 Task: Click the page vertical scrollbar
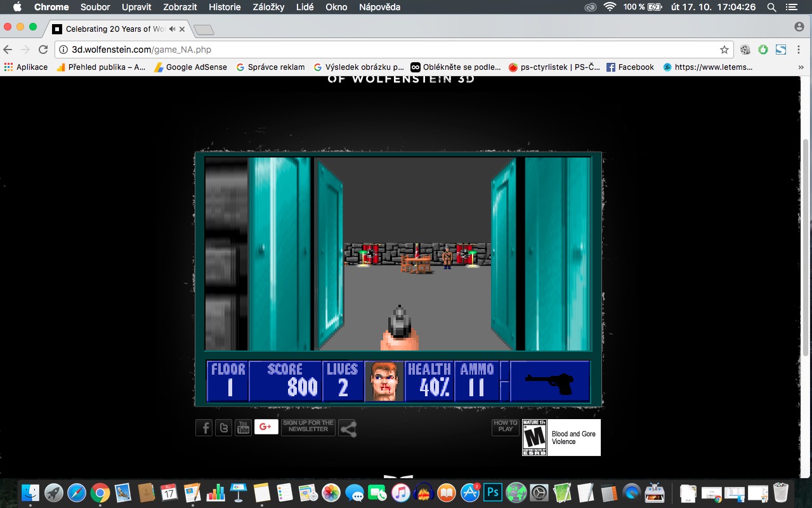807,248
